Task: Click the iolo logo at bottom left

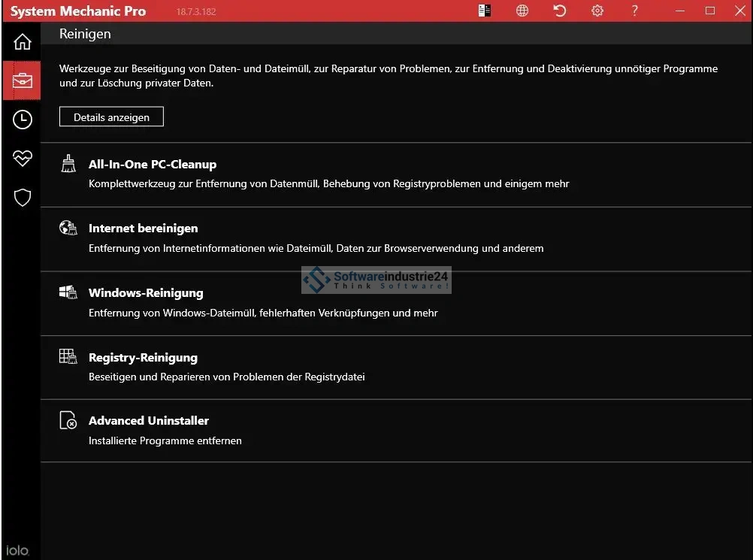Action: click(x=17, y=551)
